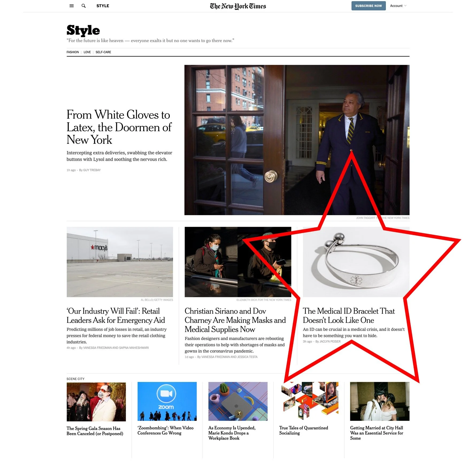Open the Doormen of New York headline

tap(119, 127)
